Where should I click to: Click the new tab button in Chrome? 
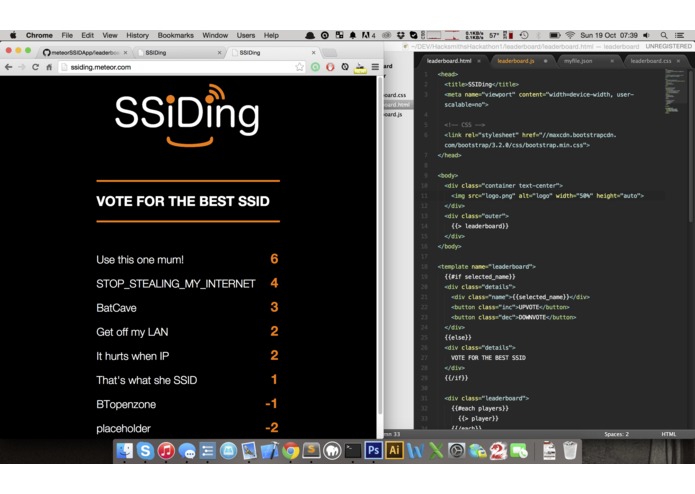tap(329, 53)
